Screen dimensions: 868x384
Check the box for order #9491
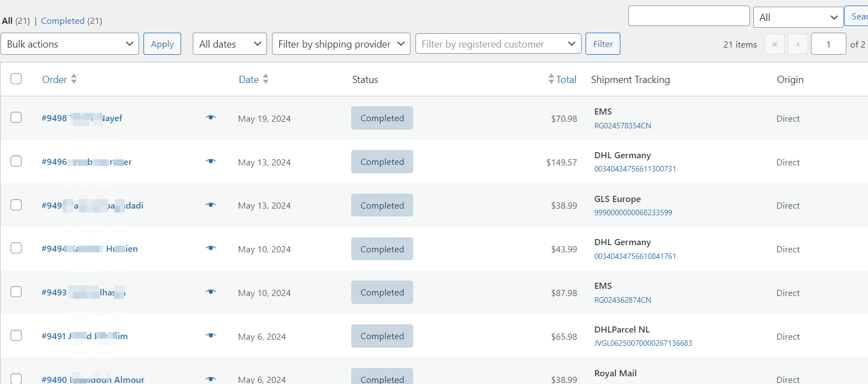[x=16, y=335]
